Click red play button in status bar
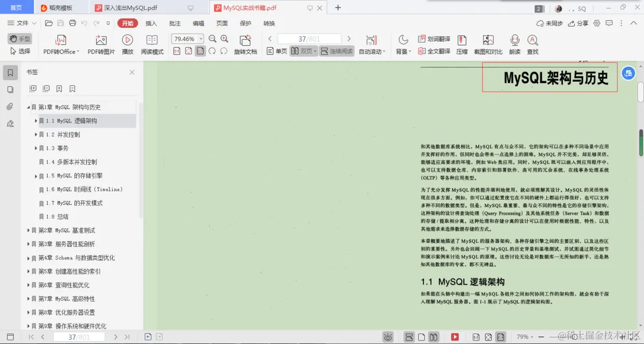This screenshot has height=344, width=644. tap(455, 337)
